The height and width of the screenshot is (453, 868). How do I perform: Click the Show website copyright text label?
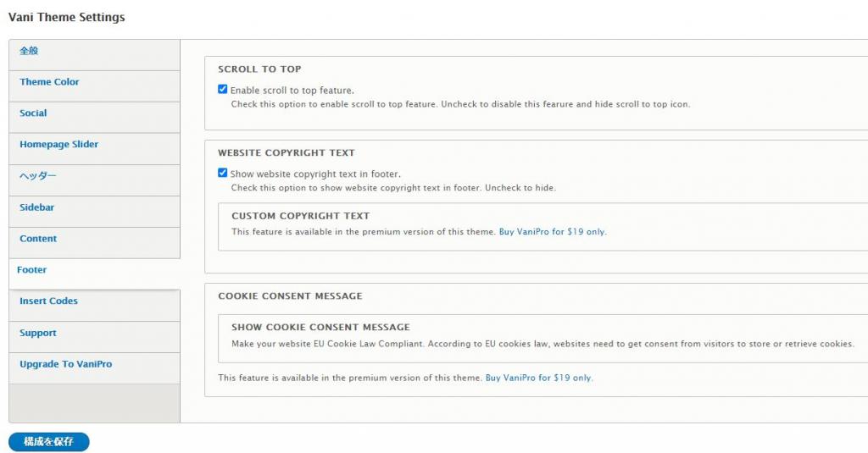(x=315, y=174)
